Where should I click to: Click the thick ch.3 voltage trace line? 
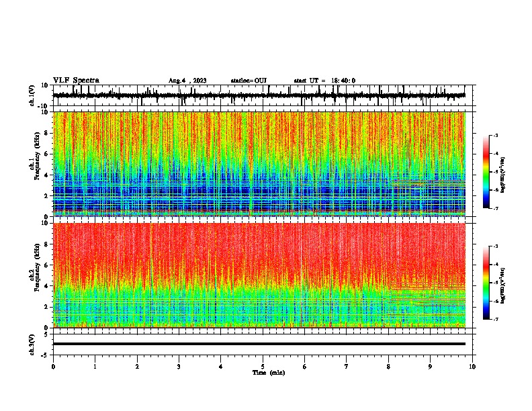point(259,344)
